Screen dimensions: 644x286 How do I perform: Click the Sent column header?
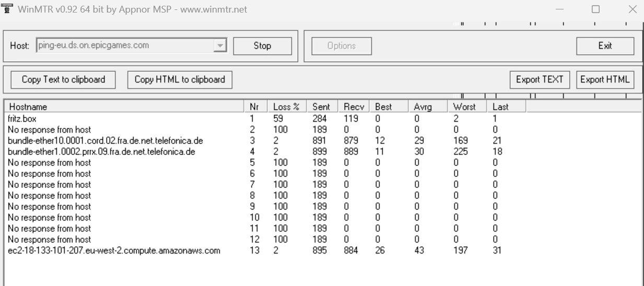pyautogui.click(x=322, y=107)
